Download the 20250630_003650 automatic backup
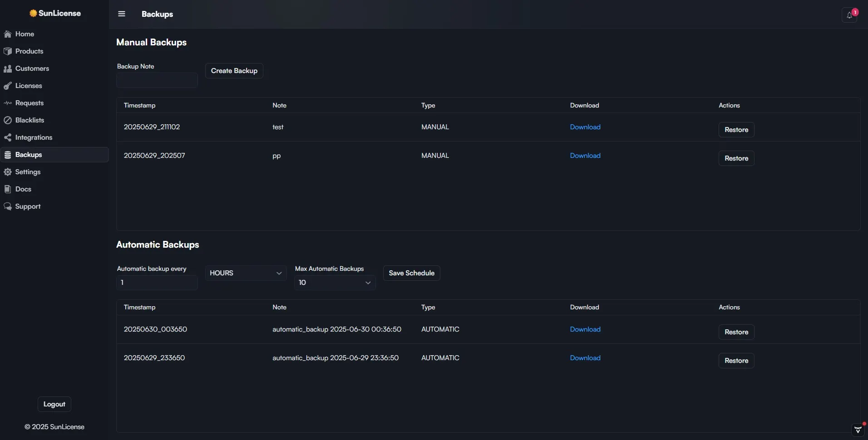Image resolution: width=868 pixels, height=440 pixels. (585, 329)
